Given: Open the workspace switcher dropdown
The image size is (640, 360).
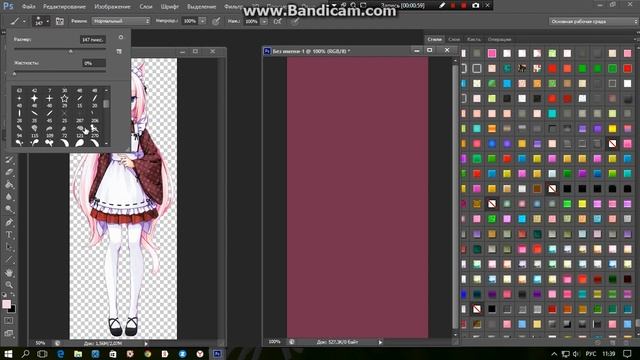Looking at the screenshot, I should click(593, 21).
